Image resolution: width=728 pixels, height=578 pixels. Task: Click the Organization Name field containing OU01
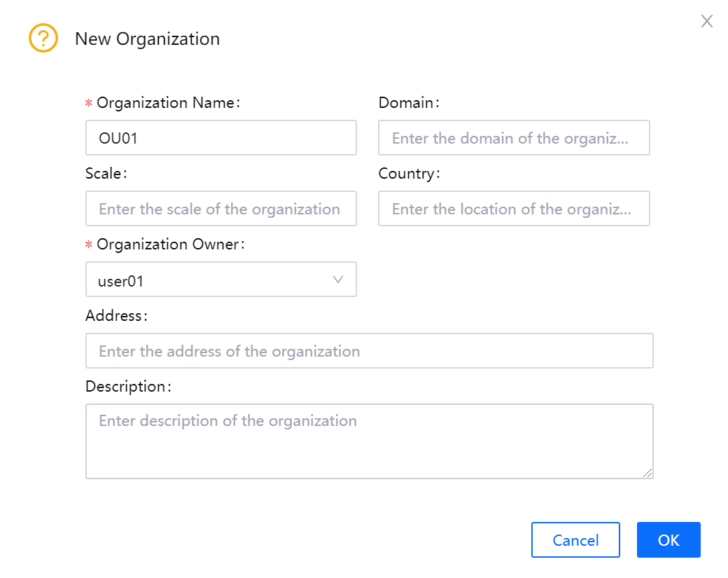[x=220, y=138]
